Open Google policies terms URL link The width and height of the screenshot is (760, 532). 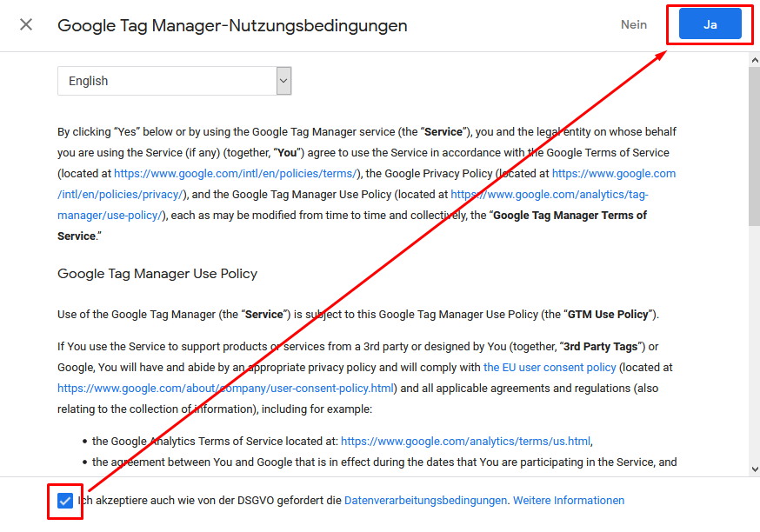[236, 174]
